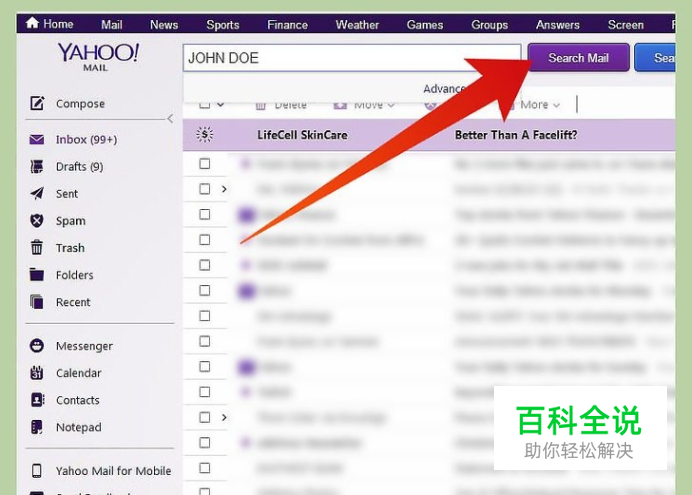Screen dimensions: 692x495
Task: Open Yahoo Mail for Mobile link
Action: point(113,471)
